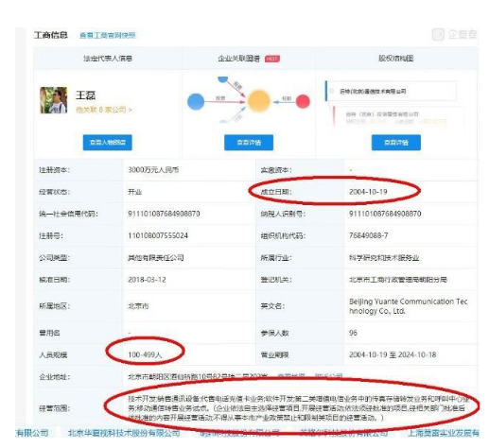Click the 王磊 name link
489x448 pixels.
85,95
